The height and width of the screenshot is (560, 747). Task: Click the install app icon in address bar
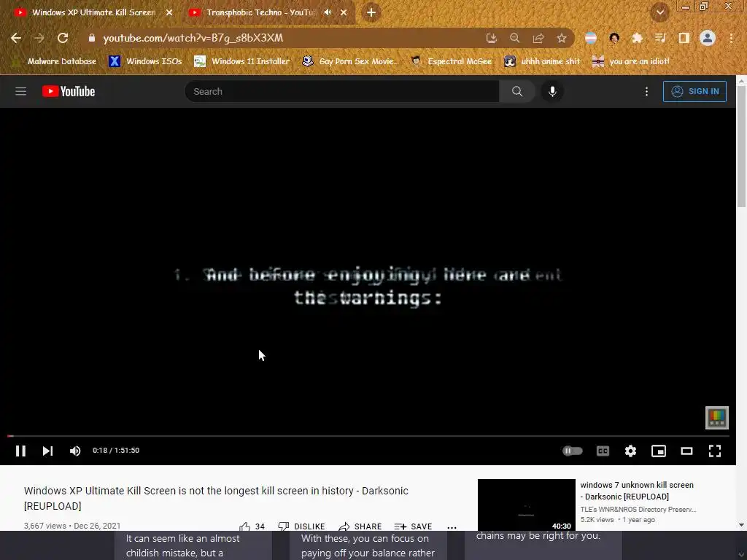tap(491, 38)
